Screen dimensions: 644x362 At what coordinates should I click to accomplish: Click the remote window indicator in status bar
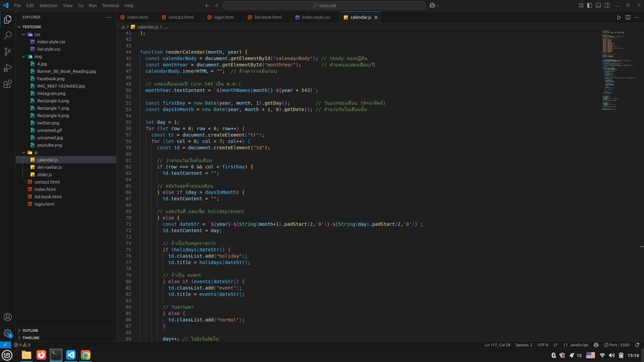pyautogui.click(x=5, y=345)
